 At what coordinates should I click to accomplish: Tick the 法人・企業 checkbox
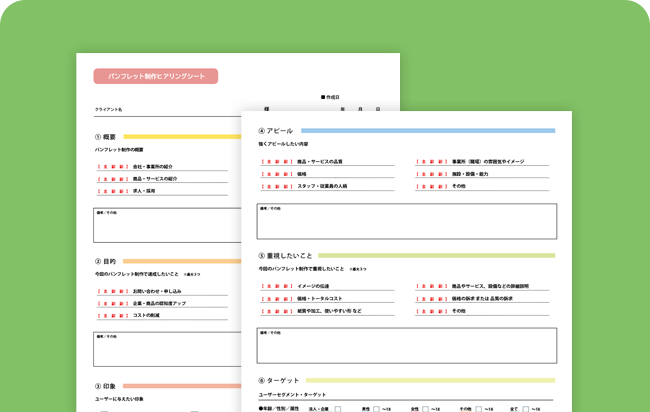click(x=338, y=409)
